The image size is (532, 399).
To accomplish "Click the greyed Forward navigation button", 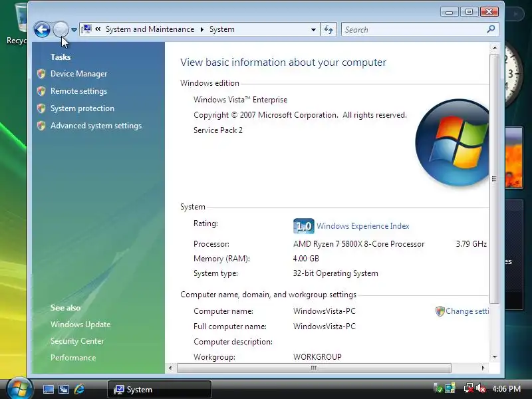I will [61, 29].
